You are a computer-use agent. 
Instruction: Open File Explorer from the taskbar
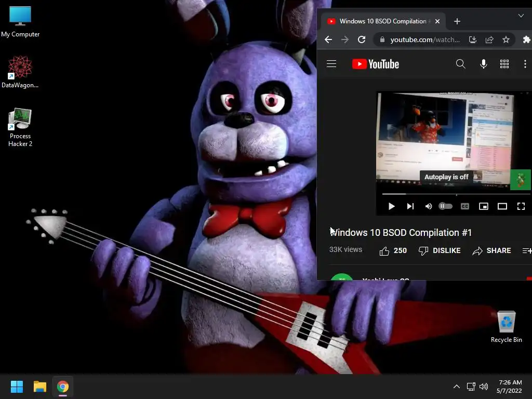tap(39, 387)
